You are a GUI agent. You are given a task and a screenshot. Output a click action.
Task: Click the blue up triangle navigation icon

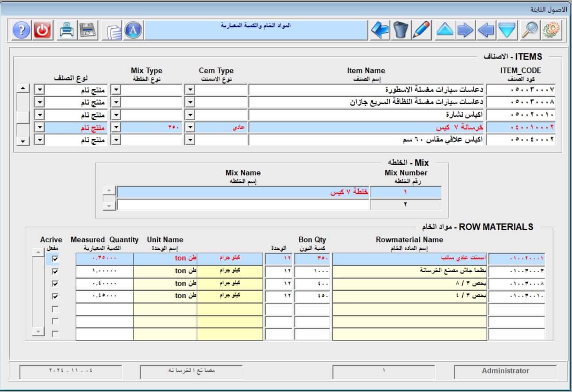(x=445, y=30)
